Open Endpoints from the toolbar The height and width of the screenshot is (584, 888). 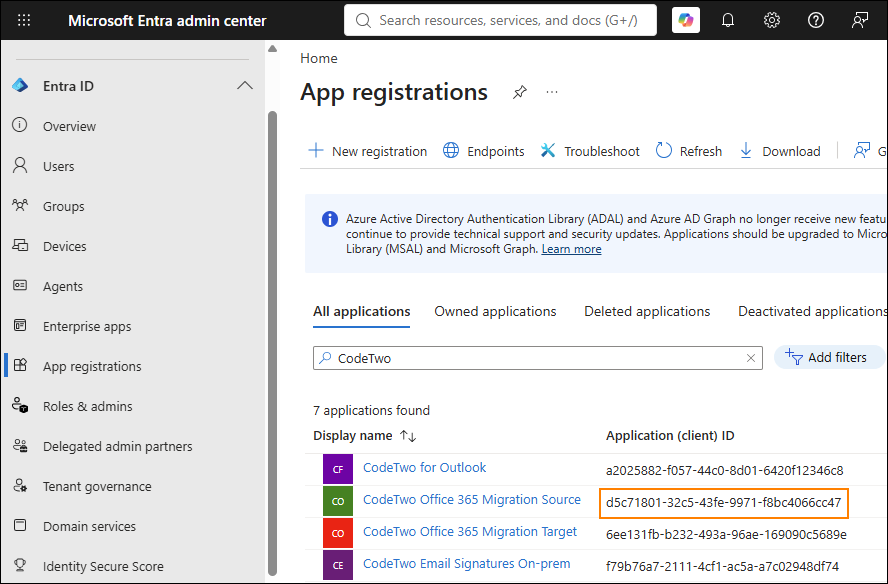tap(483, 151)
